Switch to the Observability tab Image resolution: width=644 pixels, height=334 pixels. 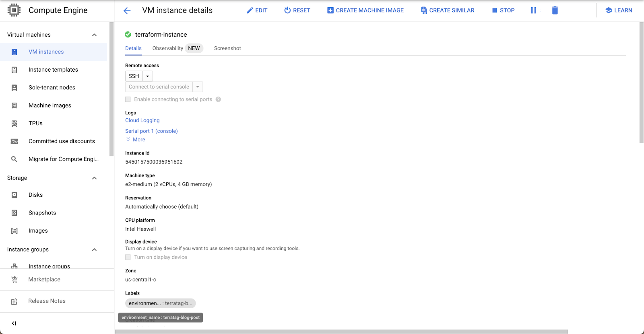point(167,48)
